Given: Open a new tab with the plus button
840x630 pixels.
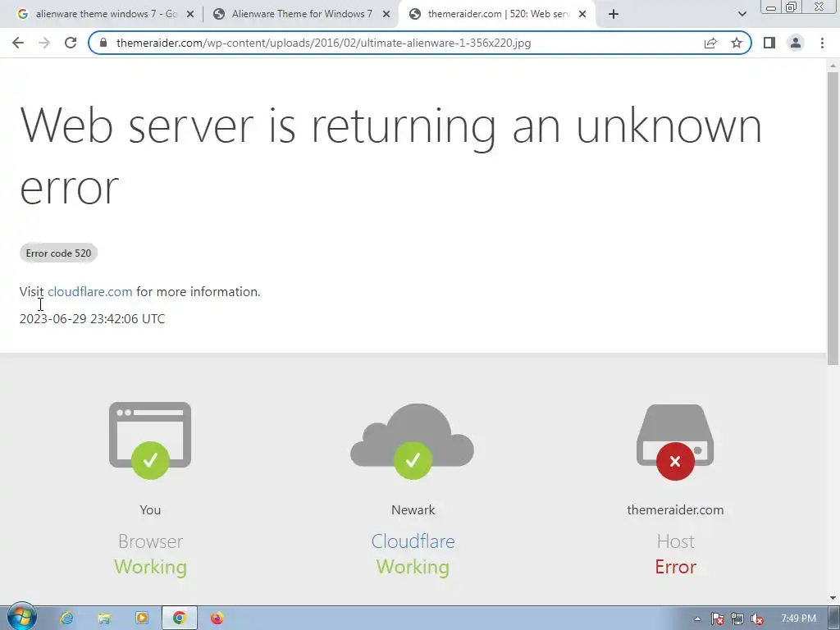Looking at the screenshot, I should [x=614, y=15].
